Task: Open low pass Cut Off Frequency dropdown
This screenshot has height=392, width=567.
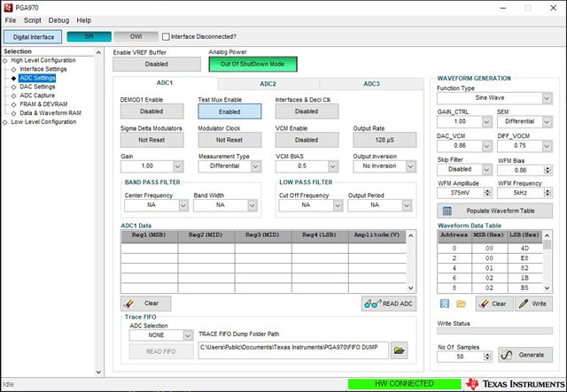Action: (x=338, y=205)
